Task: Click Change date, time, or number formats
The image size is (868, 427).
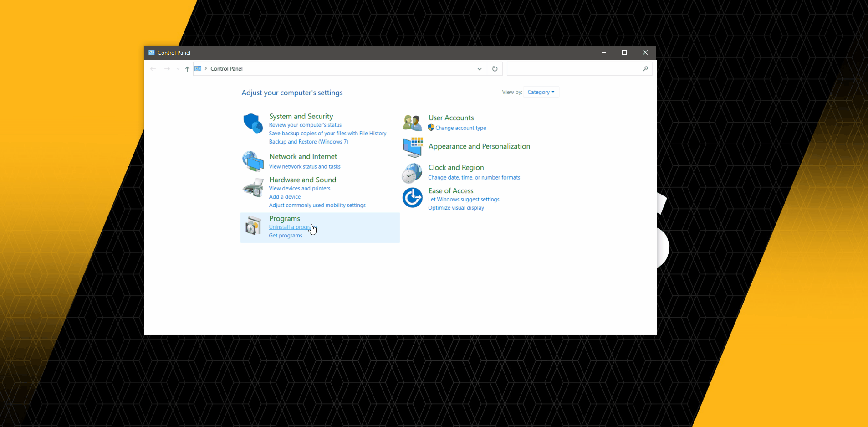Action: (x=474, y=178)
